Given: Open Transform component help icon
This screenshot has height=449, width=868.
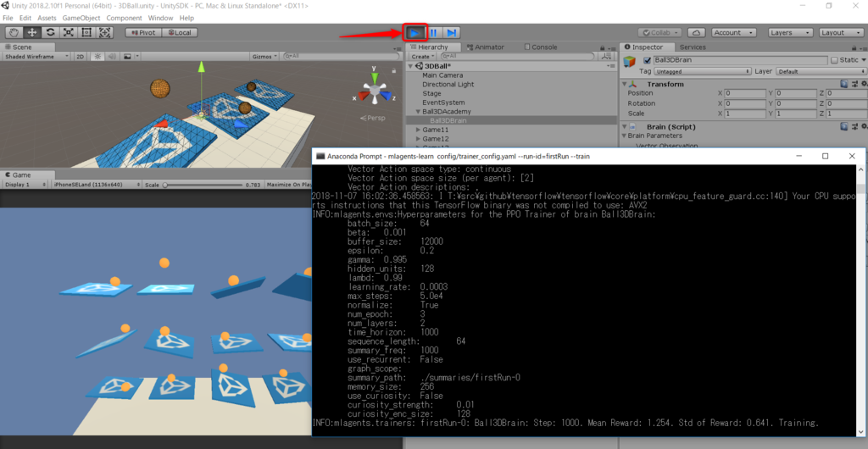Looking at the screenshot, I should (x=844, y=84).
